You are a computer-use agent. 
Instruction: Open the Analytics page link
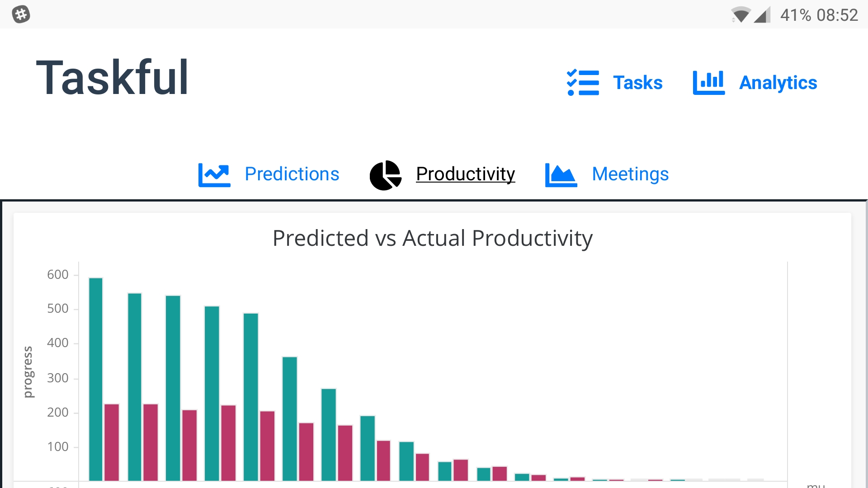(x=778, y=83)
